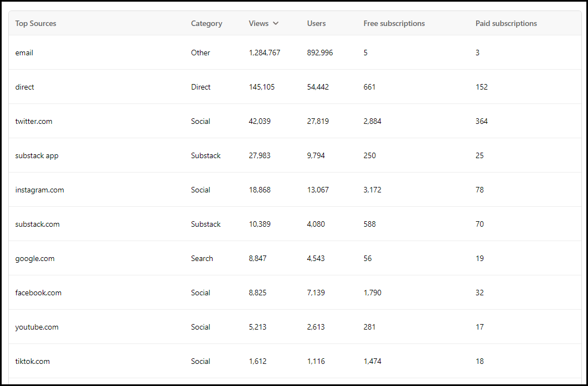Click the Paid subscriptions column header

point(506,23)
